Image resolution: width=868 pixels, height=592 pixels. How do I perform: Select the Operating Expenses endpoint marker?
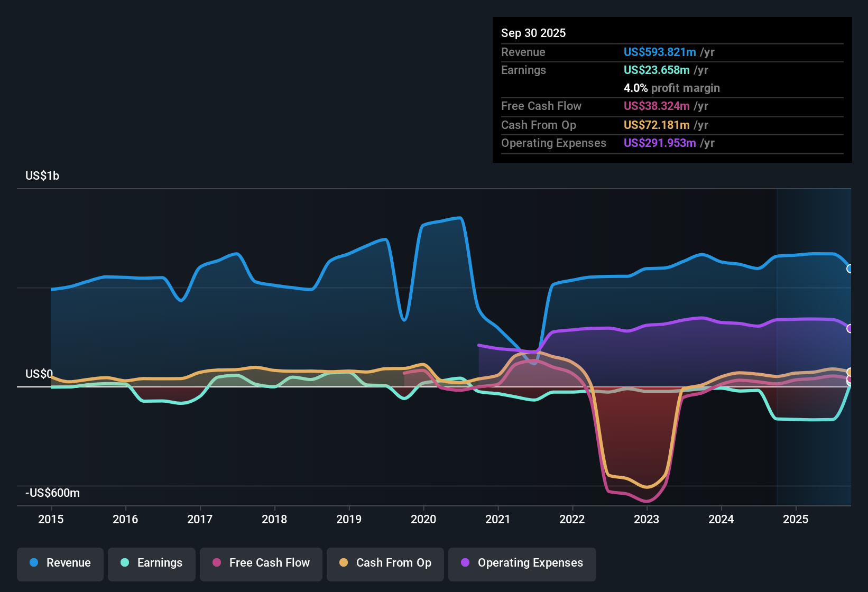(849, 329)
